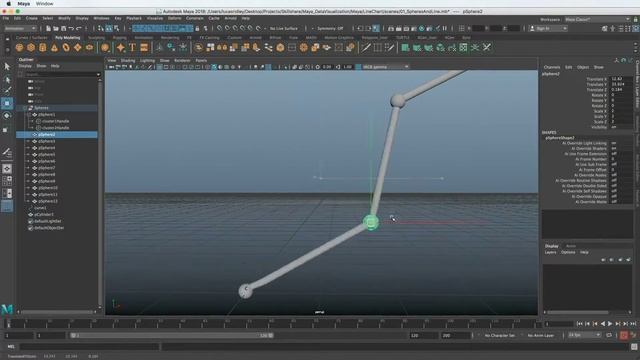Screen dimensions: 640x360
Task: Click the Redo arrow icon
Action: click(79, 29)
